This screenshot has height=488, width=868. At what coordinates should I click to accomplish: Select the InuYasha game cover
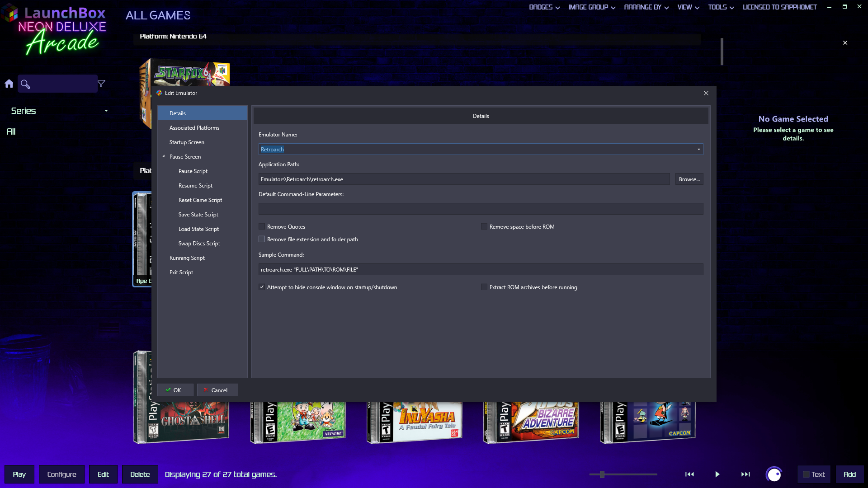pos(415,422)
